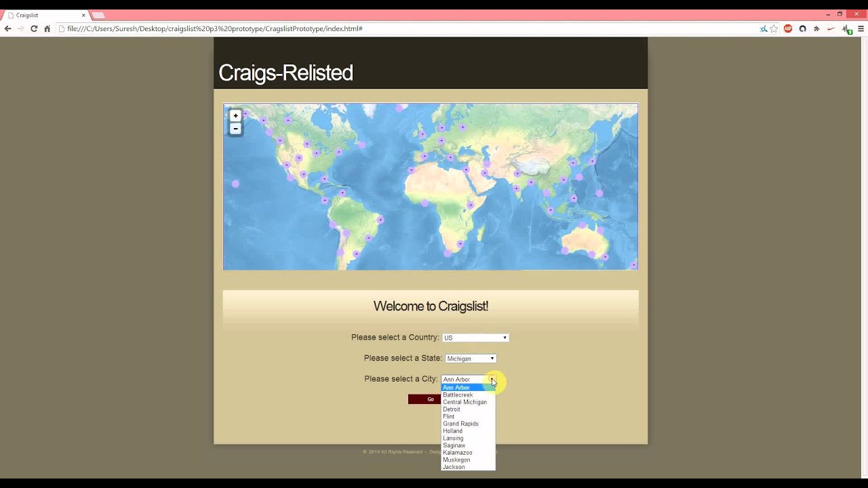Click the Craigs-Relisted site title
Image resolution: width=868 pixels, height=488 pixels.
coord(285,73)
